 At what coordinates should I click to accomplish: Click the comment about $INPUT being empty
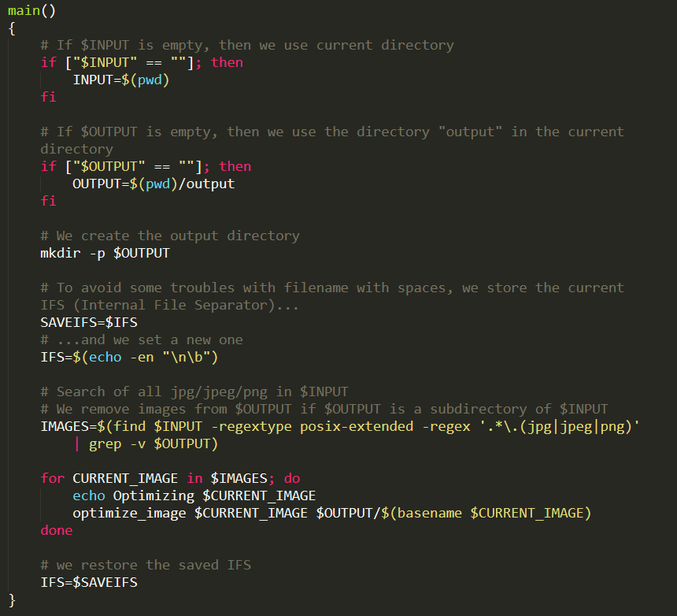[x=247, y=46]
